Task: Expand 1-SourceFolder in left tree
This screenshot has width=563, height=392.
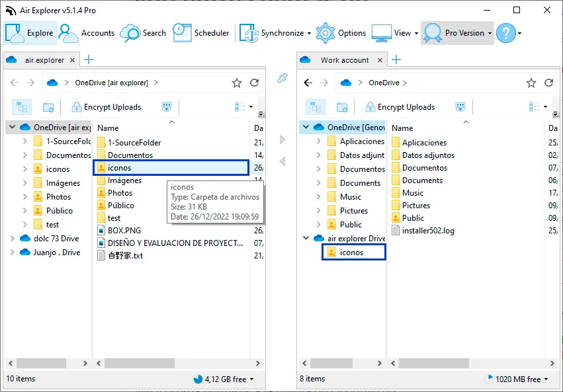Action: click(x=24, y=141)
